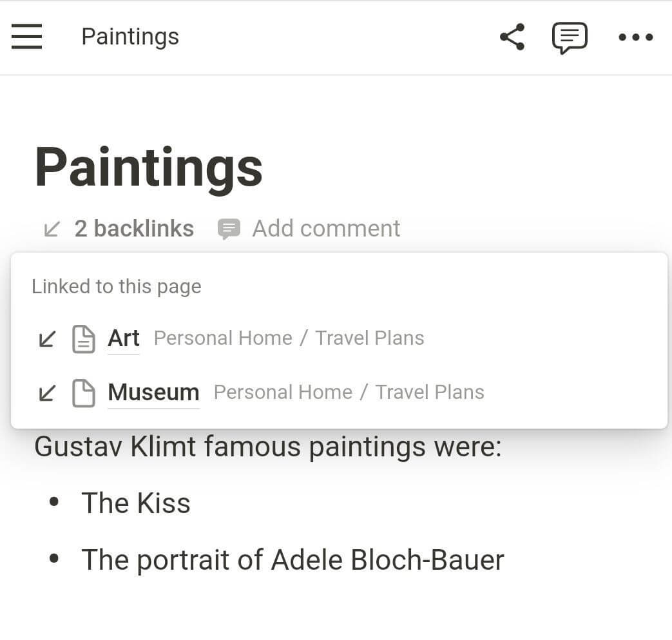Select Personal Home / Travel Plans path for Art
672x640 pixels.
pyautogui.click(x=289, y=338)
